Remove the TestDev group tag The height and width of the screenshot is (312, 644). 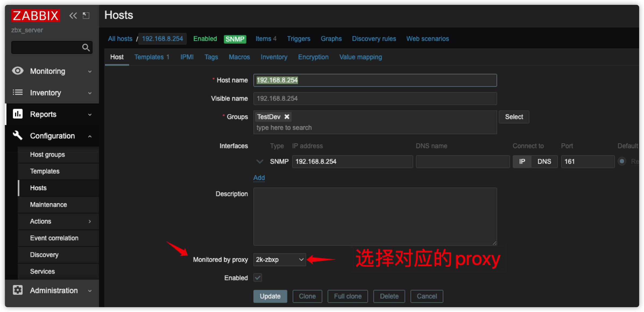[x=287, y=117]
